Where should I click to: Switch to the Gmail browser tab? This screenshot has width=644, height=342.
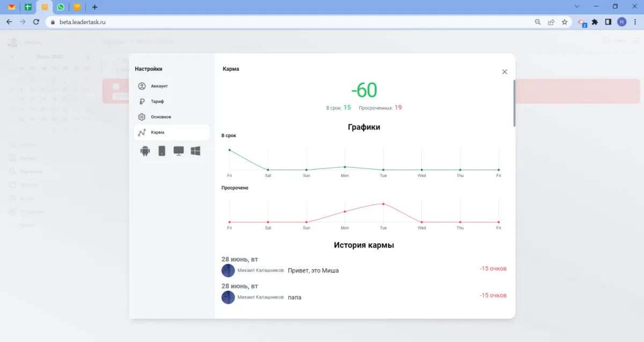point(12,7)
